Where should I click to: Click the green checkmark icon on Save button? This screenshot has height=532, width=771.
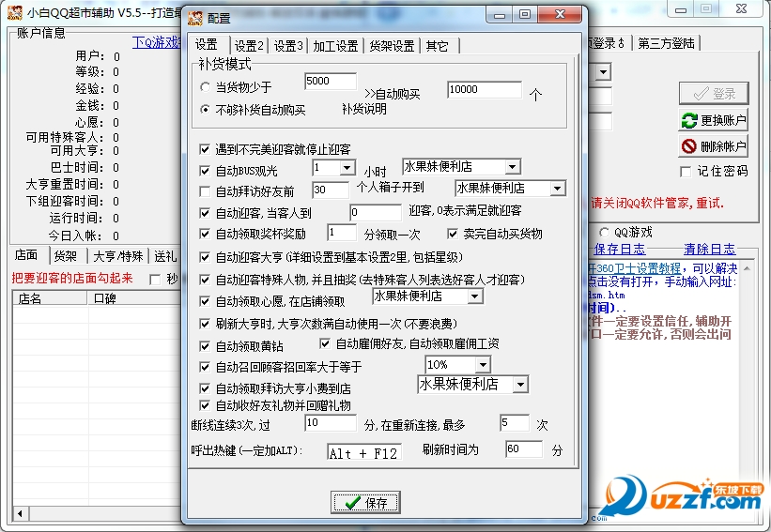352,503
